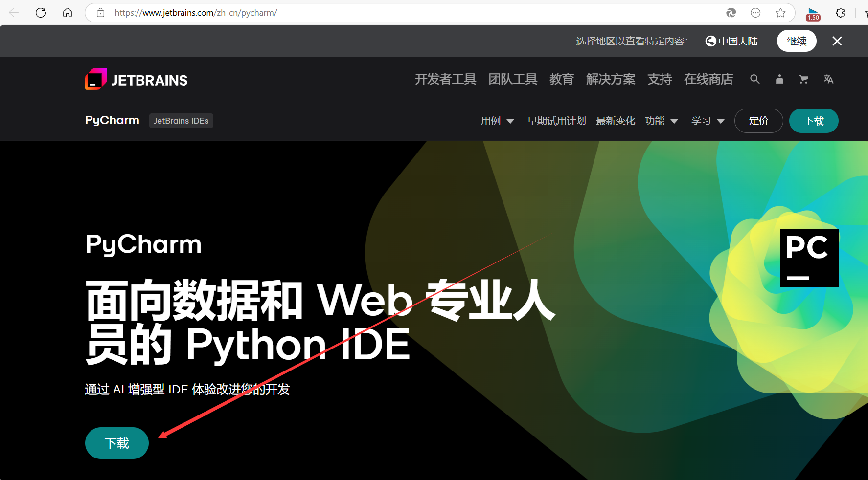Open the JetBrains account profile icon
The width and height of the screenshot is (868, 480).
tap(779, 79)
